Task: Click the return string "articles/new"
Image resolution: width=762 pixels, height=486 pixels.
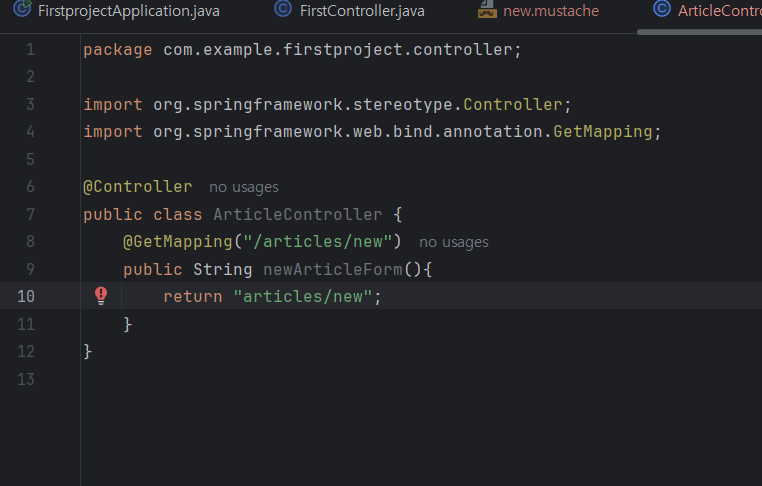Action: tap(302, 296)
